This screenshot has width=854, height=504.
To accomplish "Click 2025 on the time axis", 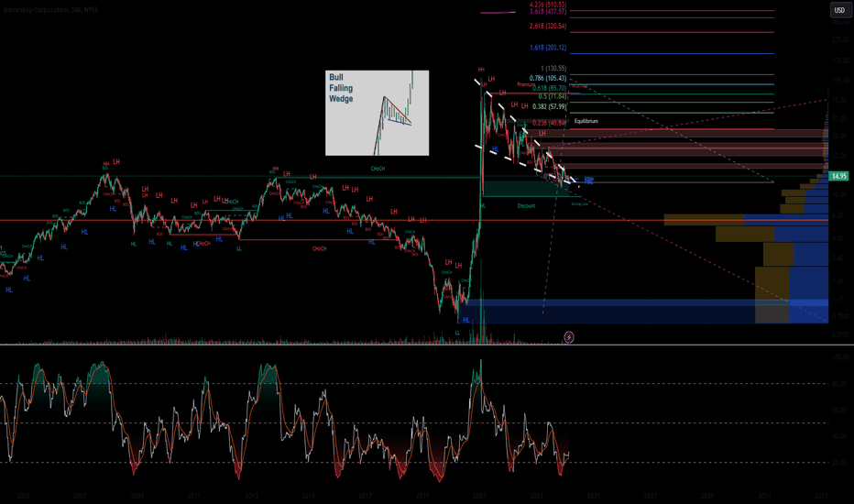I will click(x=593, y=496).
